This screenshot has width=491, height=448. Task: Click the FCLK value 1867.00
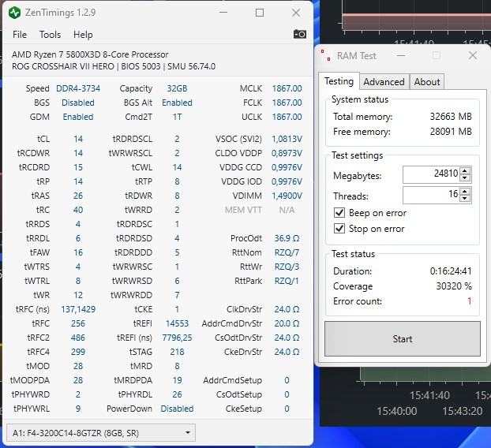tap(287, 103)
